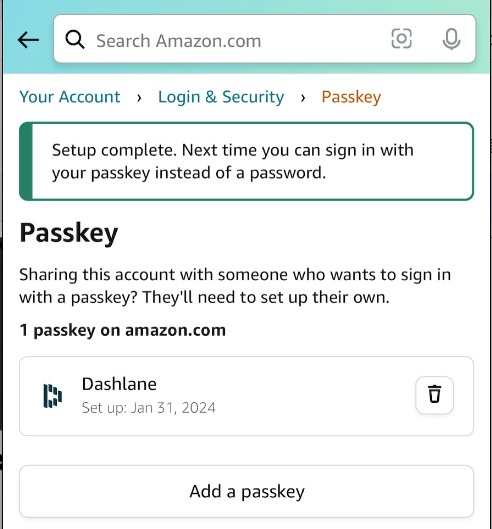This screenshot has height=529, width=492.
Task: Open Your Account breadcrumb link
Action: pyautogui.click(x=70, y=97)
